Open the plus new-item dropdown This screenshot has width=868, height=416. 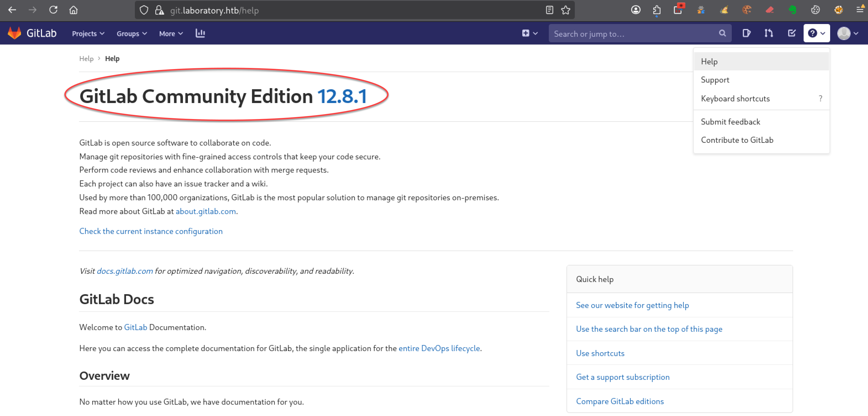click(530, 33)
